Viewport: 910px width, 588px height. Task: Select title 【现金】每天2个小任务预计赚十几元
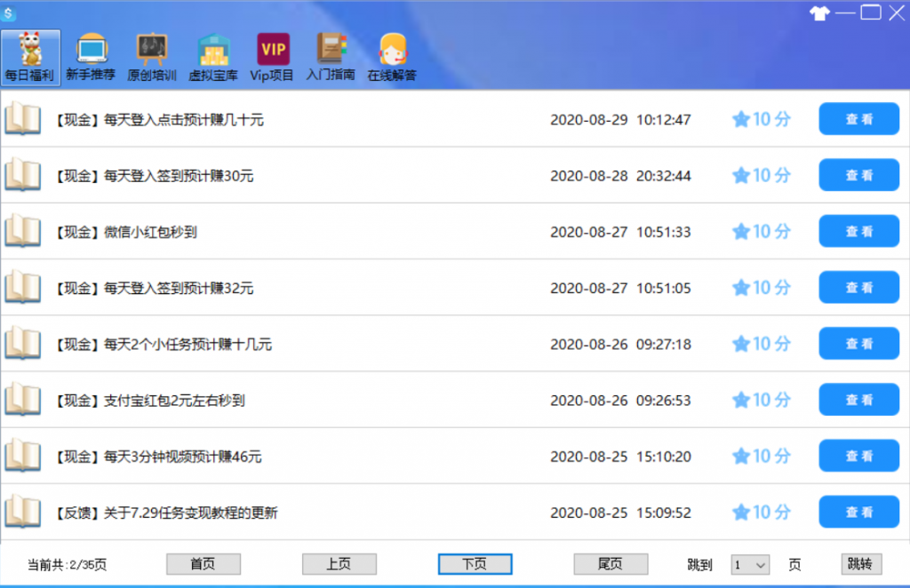coord(164,345)
